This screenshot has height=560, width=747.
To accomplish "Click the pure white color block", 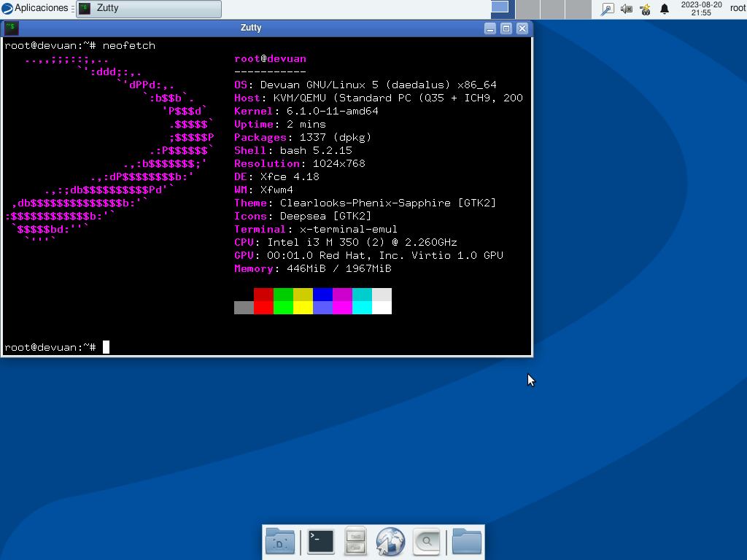I will (382, 308).
